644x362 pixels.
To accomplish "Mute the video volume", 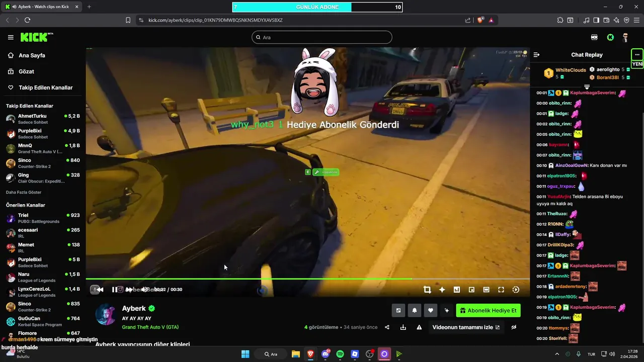I will point(144,290).
